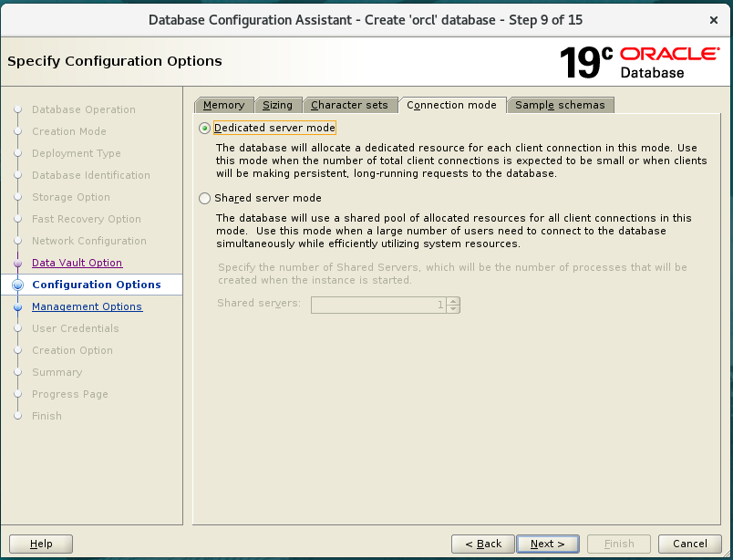Click the Fast Recovery Option step label
733x560 pixels.
87,219
